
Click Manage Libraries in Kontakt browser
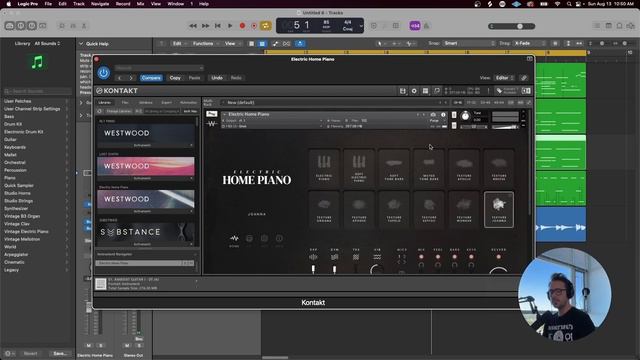119,111
